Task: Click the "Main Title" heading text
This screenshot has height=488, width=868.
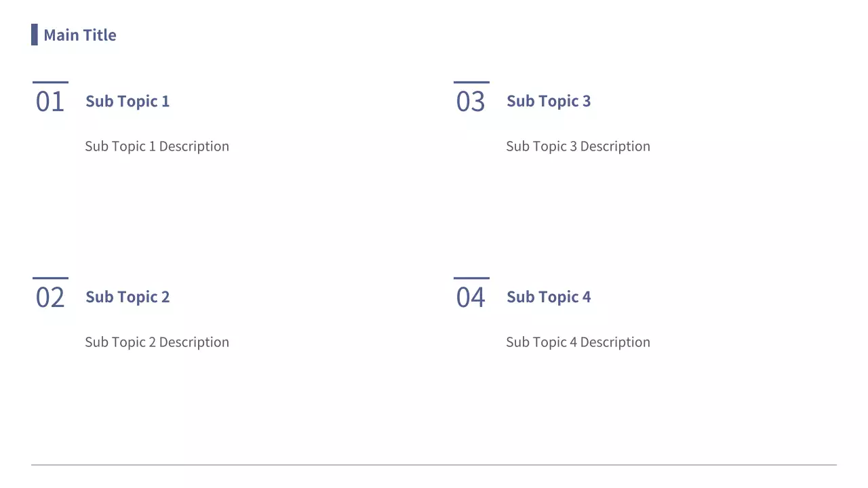Action: 80,35
